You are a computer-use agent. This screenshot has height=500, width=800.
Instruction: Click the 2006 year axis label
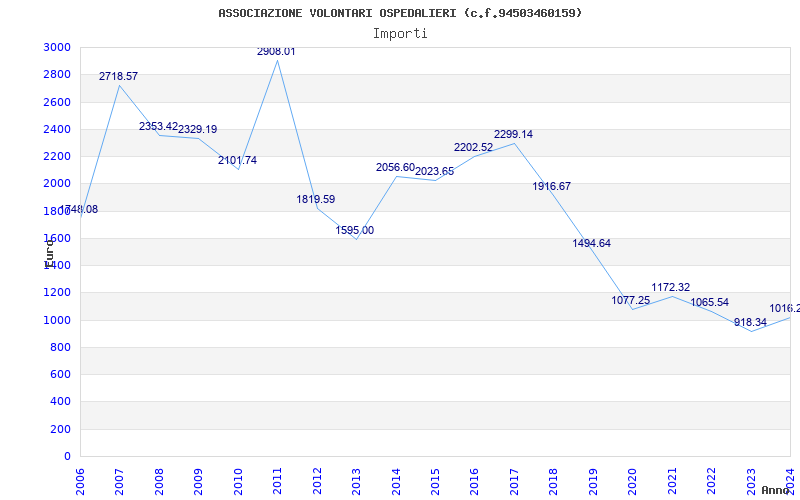coord(80,482)
